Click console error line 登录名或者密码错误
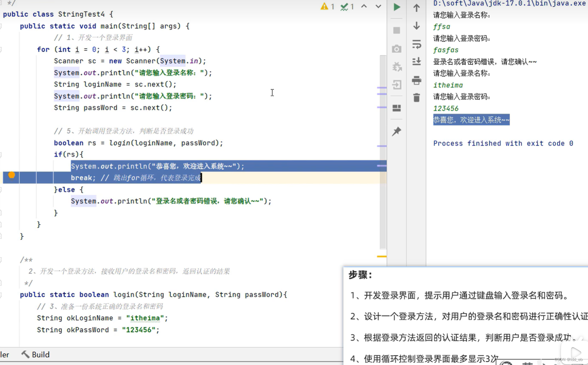The image size is (588, 365). point(485,62)
